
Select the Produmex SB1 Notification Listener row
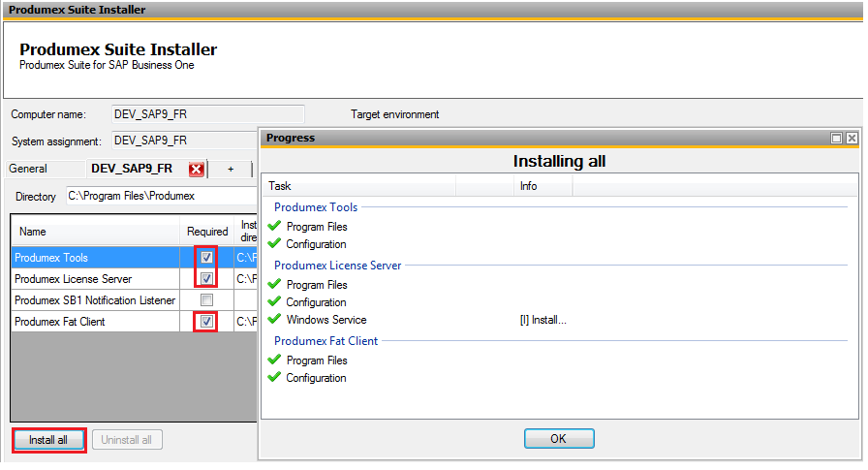tap(134, 300)
